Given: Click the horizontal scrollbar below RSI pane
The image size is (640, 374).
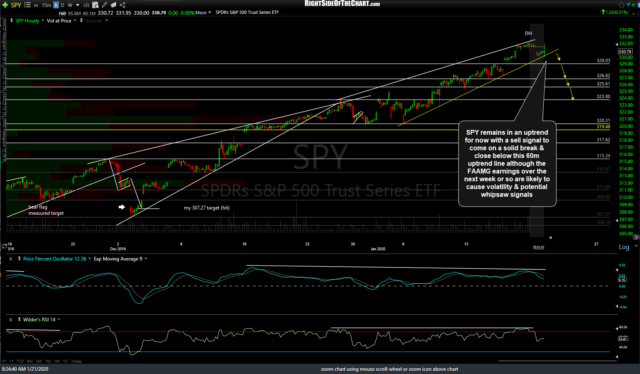Looking at the screenshot, I should coord(557,361).
